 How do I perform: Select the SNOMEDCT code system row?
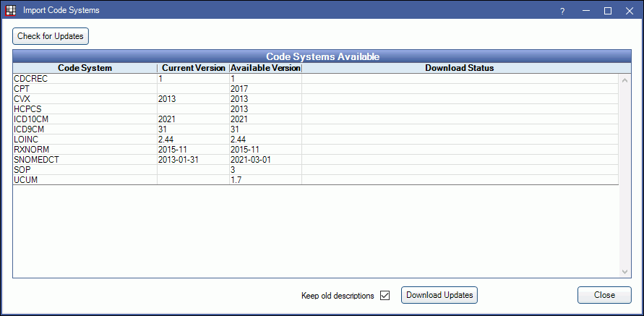(x=316, y=160)
